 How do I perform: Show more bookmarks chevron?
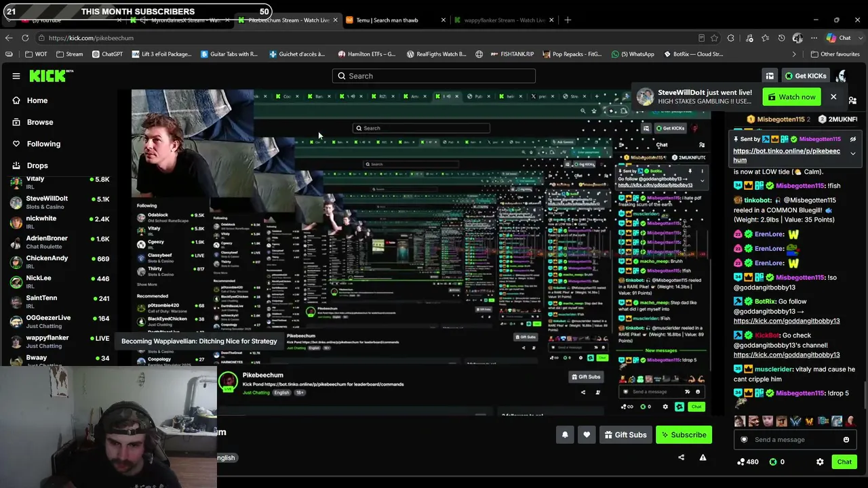(x=794, y=54)
